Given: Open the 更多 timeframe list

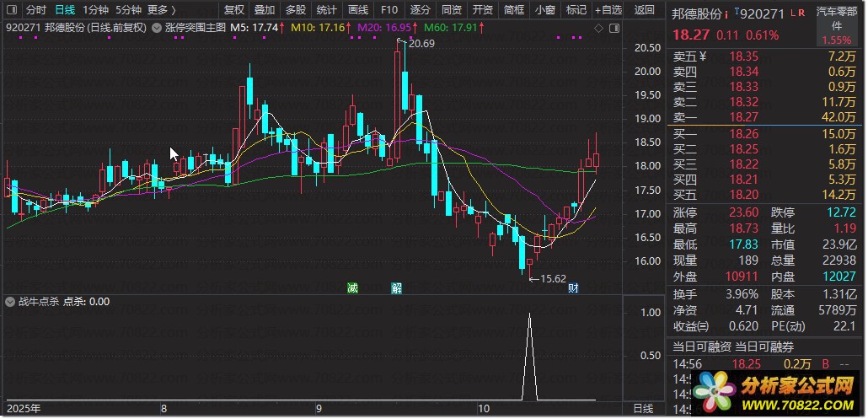Looking at the screenshot, I should pyautogui.click(x=162, y=10).
